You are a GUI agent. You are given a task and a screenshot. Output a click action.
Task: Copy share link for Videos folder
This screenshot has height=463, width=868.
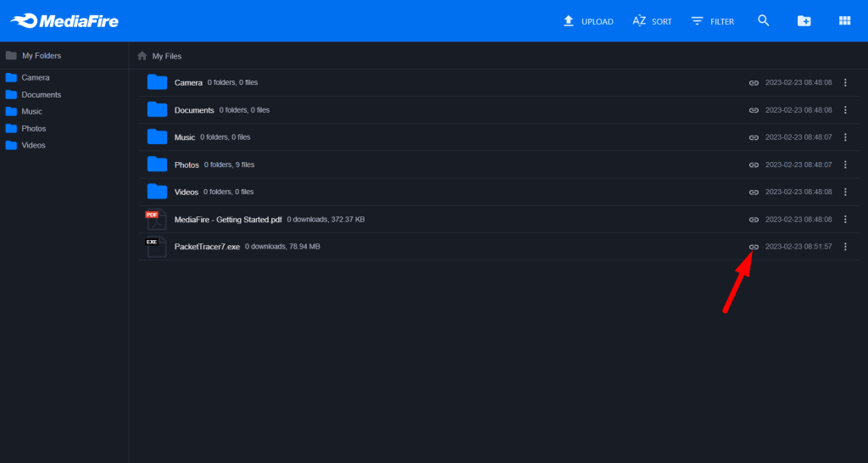pyautogui.click(x=754, y=192)
